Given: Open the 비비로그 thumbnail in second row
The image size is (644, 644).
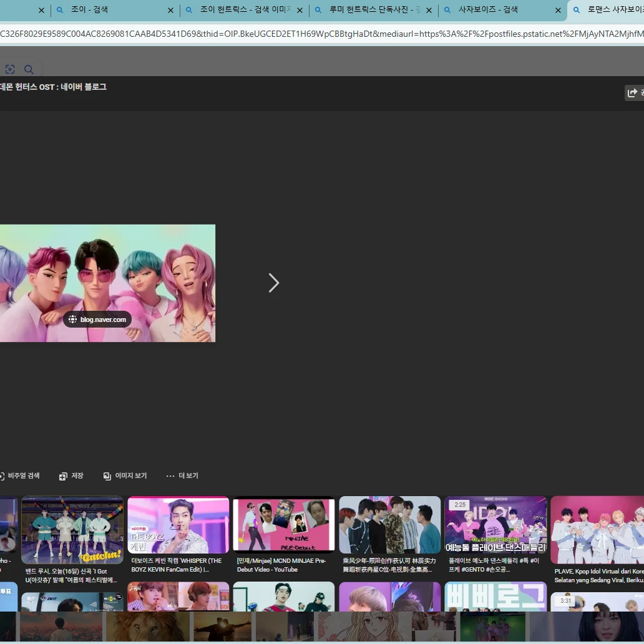Looking at the screenshot, I should point(495,597).
